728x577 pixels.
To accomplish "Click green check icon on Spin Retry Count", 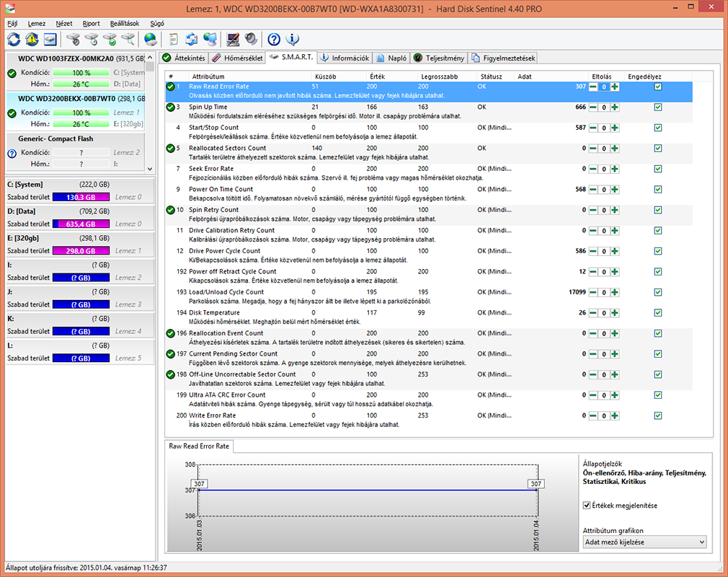I will tap(170, 210).
